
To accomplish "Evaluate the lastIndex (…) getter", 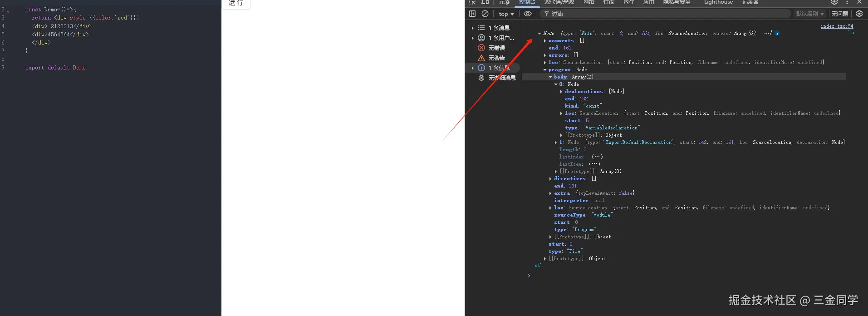I will (597, 157).
